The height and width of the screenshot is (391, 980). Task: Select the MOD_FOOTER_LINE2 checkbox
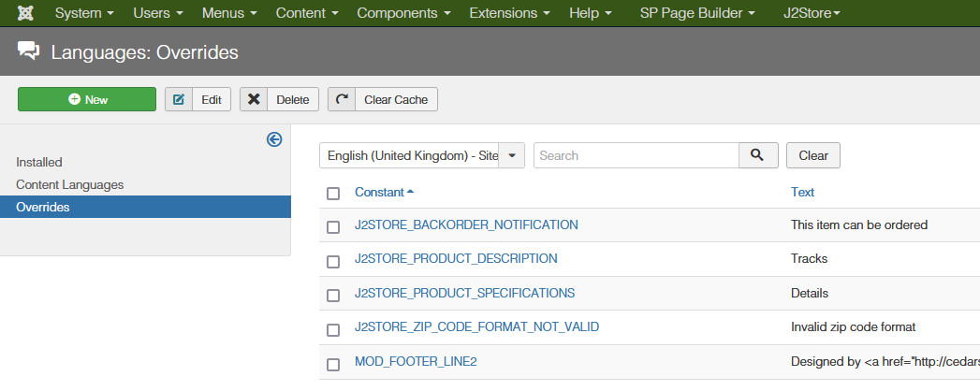333,364
